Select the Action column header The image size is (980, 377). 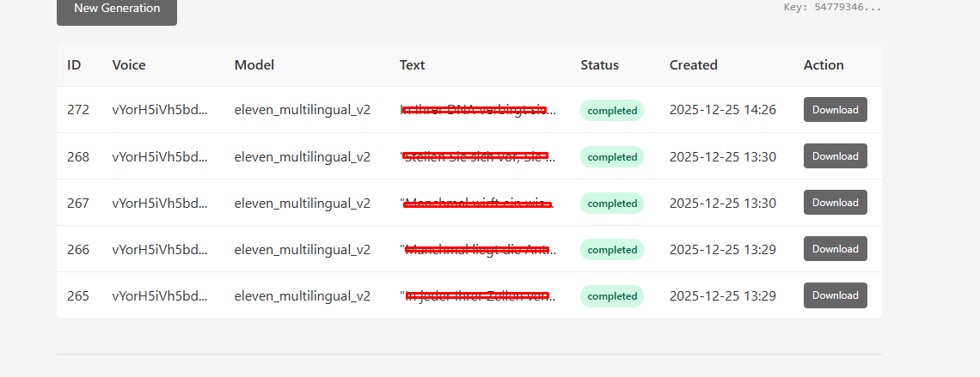[x=824, y=65]
